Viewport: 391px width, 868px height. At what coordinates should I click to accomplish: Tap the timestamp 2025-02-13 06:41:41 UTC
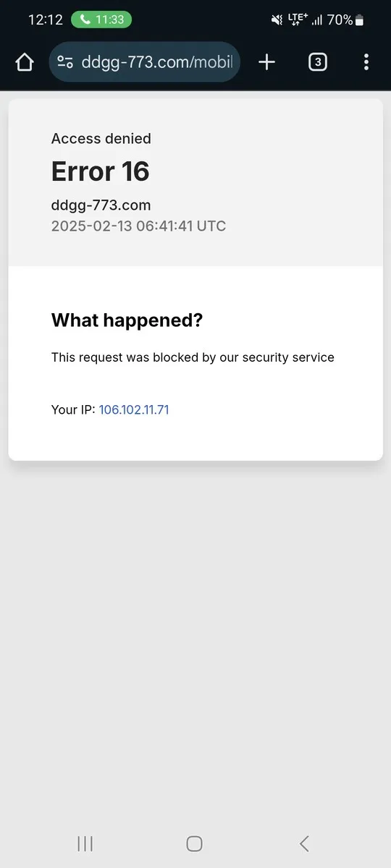pyautogui.click(x=138, y=226)
